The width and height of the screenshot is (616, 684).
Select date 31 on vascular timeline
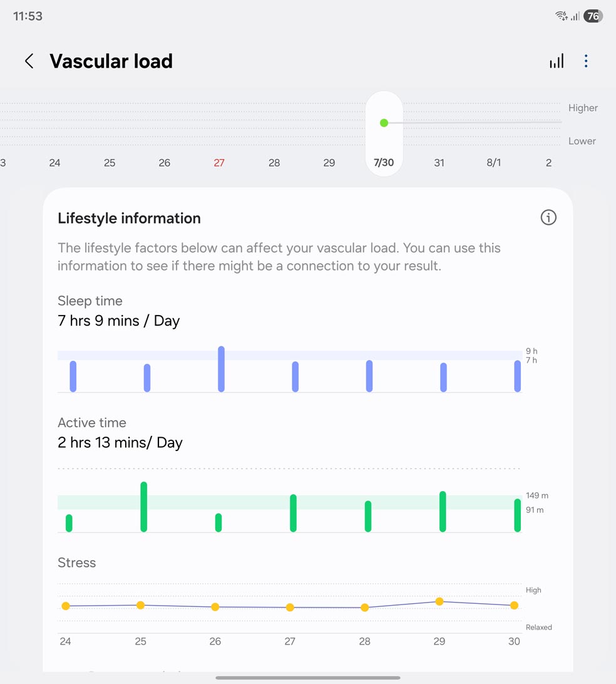coord(439,163)
